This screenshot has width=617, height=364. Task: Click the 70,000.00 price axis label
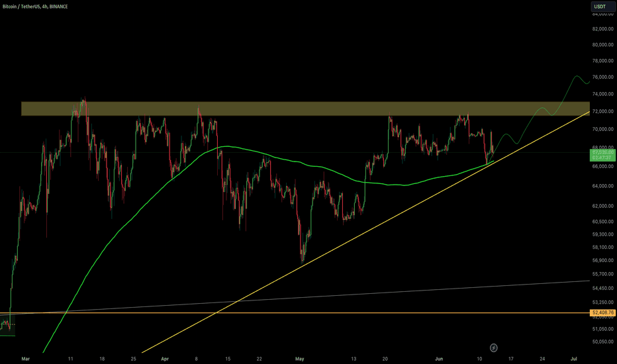(x=603, y=130)
